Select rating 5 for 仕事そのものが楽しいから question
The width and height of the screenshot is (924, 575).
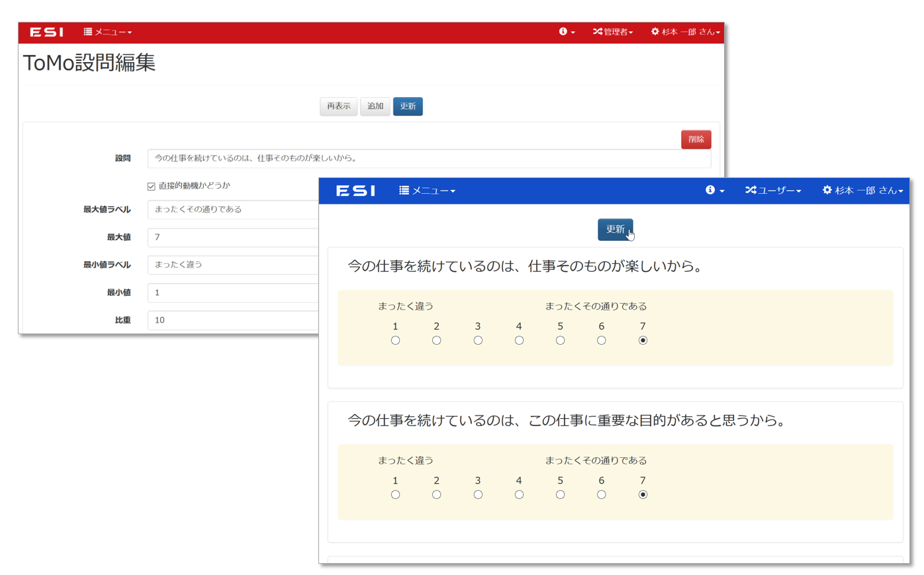pos(560,341)
